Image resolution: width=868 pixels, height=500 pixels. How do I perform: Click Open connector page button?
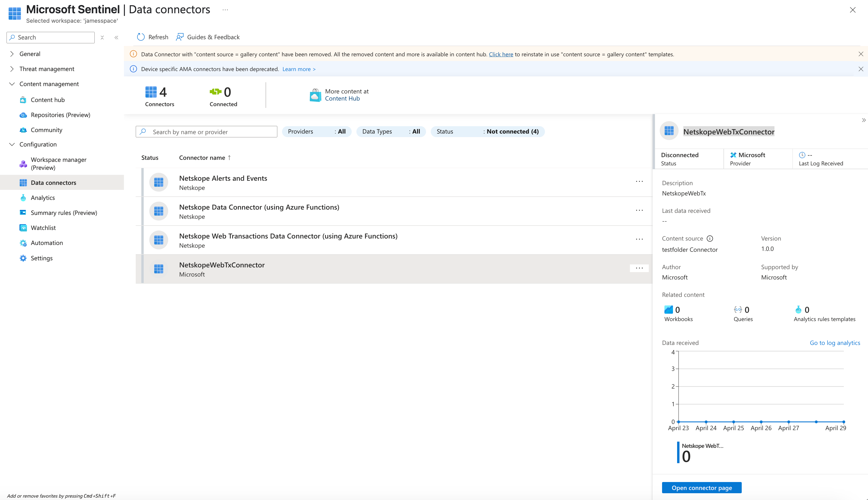(x=701, y=488)
